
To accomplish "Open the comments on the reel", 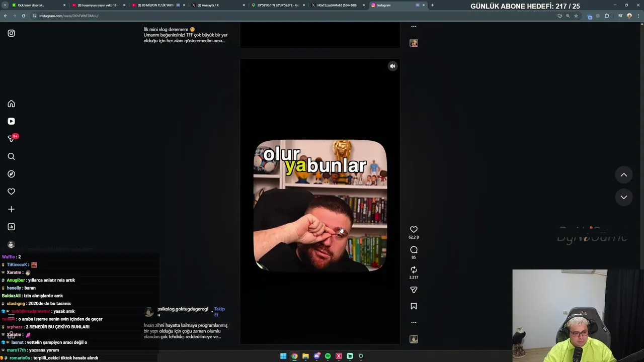I will point(414,250).
